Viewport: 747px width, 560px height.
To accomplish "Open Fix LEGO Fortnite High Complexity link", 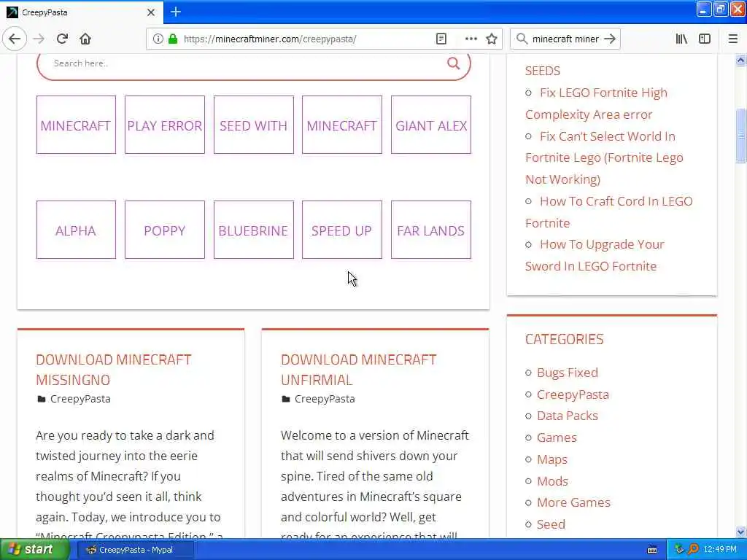I will [x=596, y=104].
